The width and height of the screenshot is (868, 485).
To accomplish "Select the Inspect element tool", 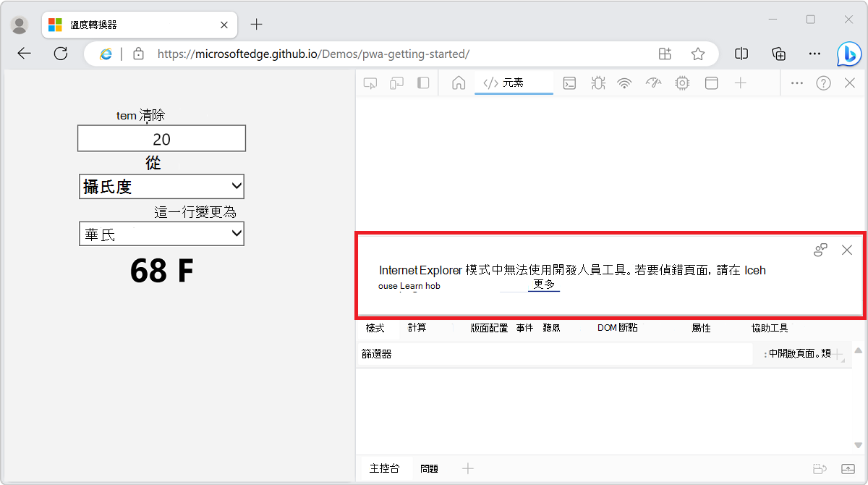I will (x=370, y=83).
